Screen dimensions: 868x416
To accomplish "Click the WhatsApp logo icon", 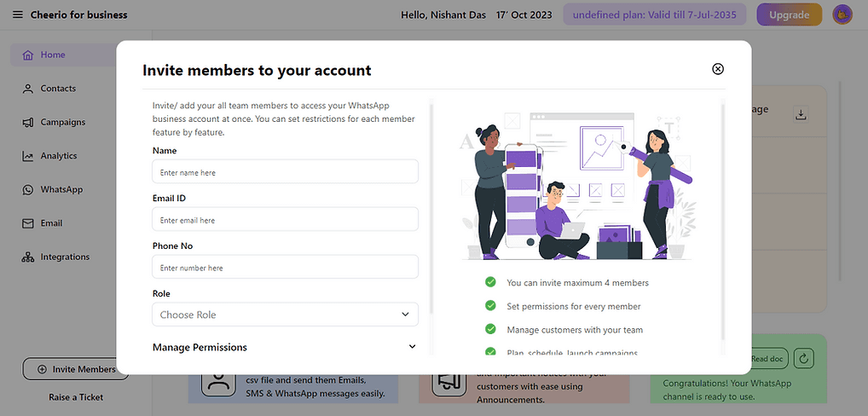I will (x=27, y=190).
